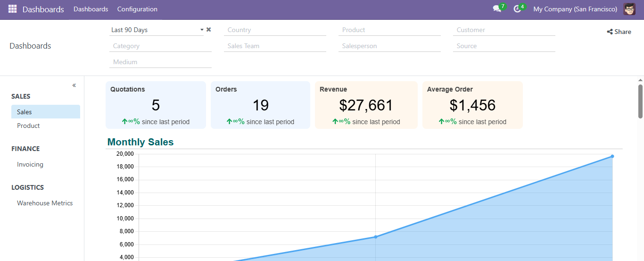
Task: Click the Salesperson filter input
Action: click(389, 46)
